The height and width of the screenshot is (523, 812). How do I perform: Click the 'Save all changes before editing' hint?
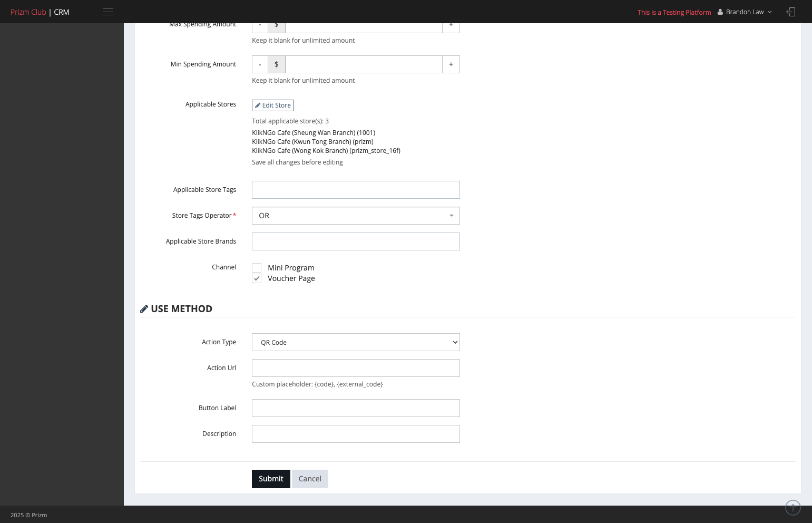297,162
